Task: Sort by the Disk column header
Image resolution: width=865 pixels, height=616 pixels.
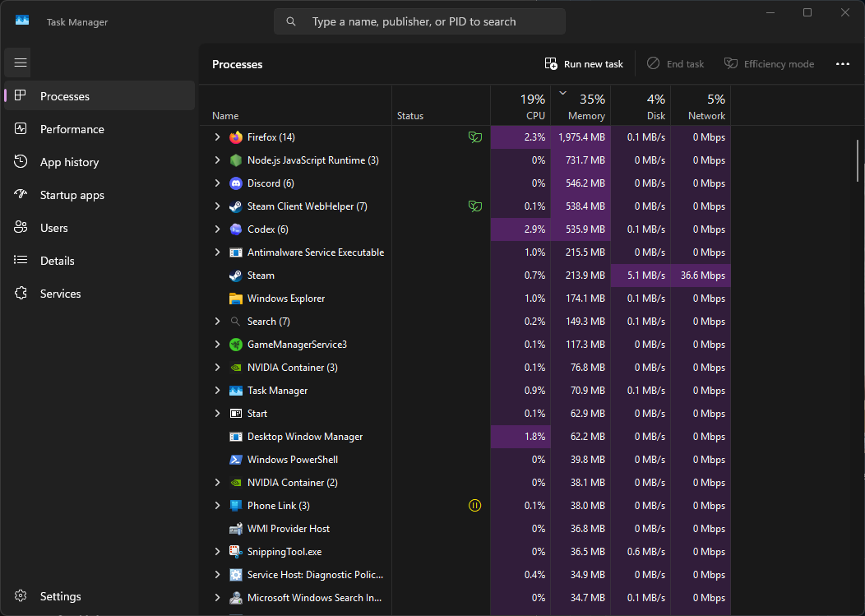Action: [641, 105]
